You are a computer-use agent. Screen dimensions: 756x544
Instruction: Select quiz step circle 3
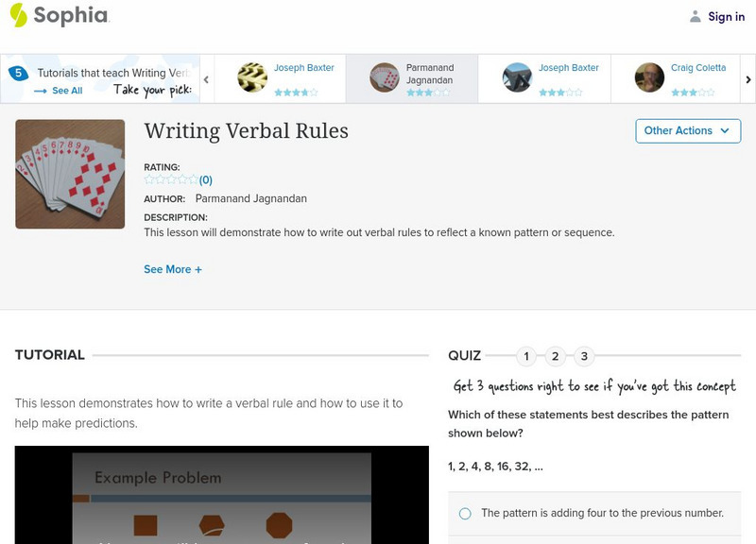click(584, 356)
